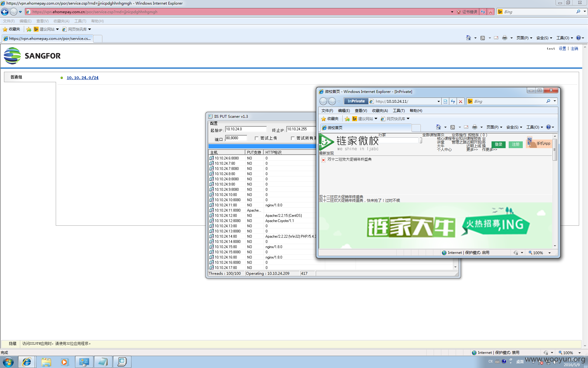The height and width of the screenshot is (368, 588).
Task: Click the scan list scrollbar down arrow
Action: [x=455, y=267]
